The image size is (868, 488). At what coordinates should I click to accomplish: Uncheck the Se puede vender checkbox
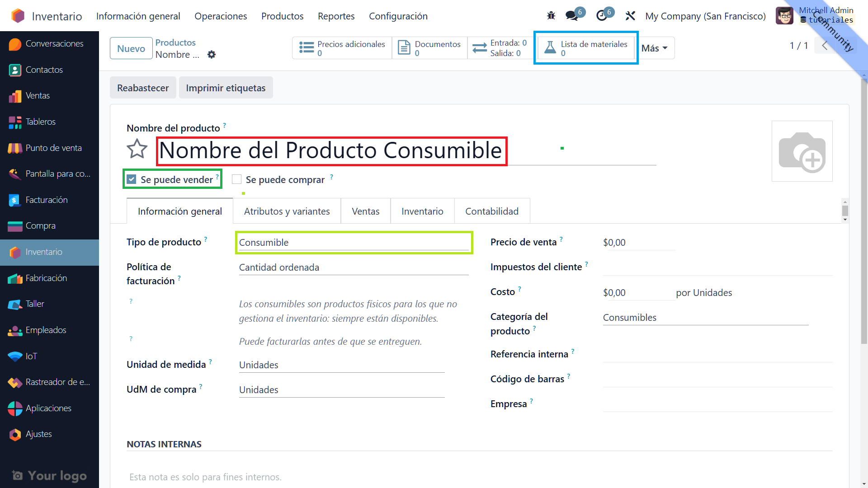[x=132, y=179]
